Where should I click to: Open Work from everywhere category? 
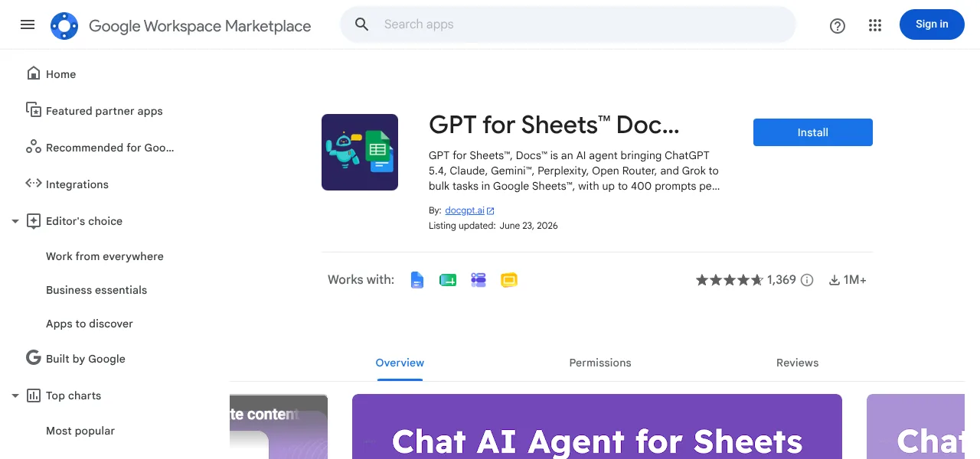click(105, 256)
